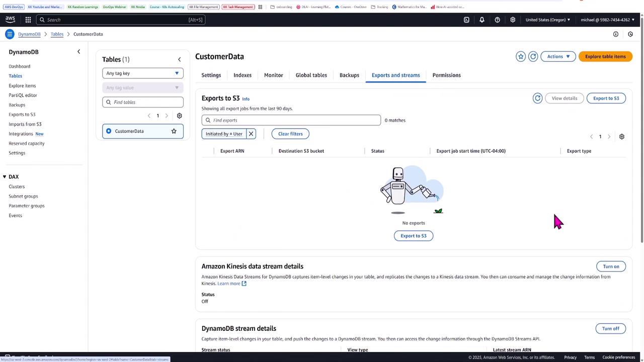Click Export to S3 under 'No exports'
Screen dimensions: 644x362
point(414,236)
